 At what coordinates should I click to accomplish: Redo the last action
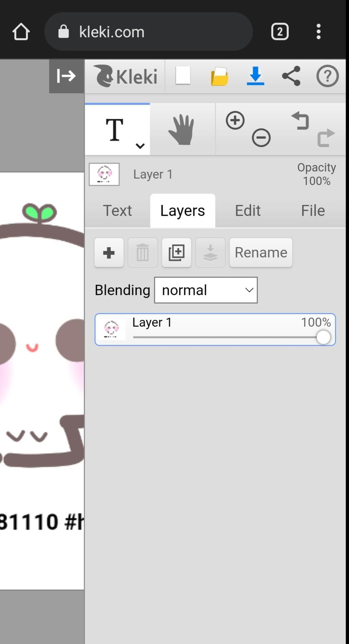coord(326,138)
